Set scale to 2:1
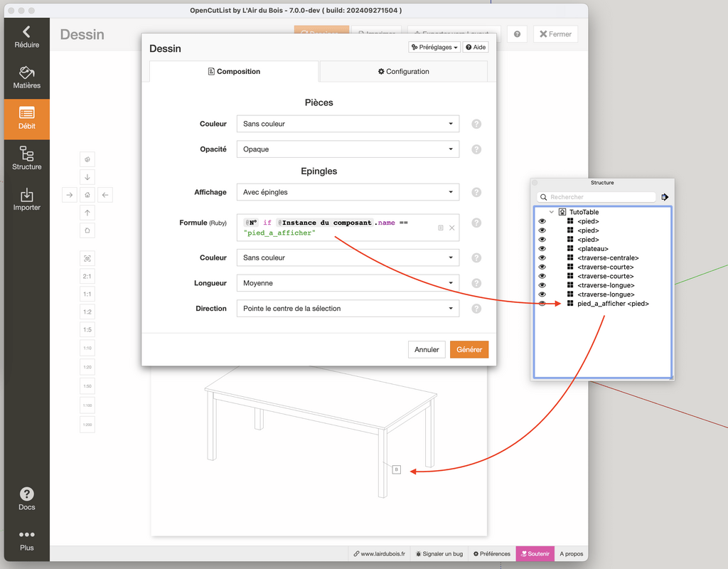Viewport: 728px width, 569px height. pos(87,277)
